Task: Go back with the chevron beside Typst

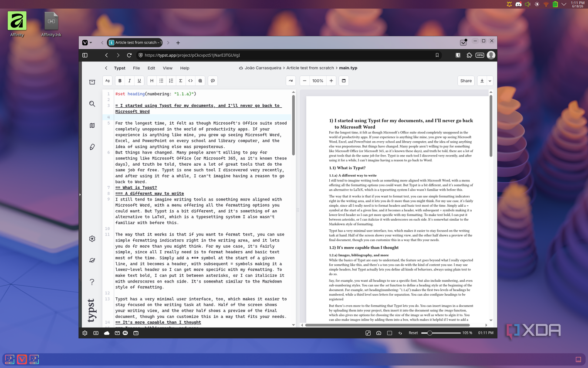Action: pyautogui.click(x=106, y=68)
